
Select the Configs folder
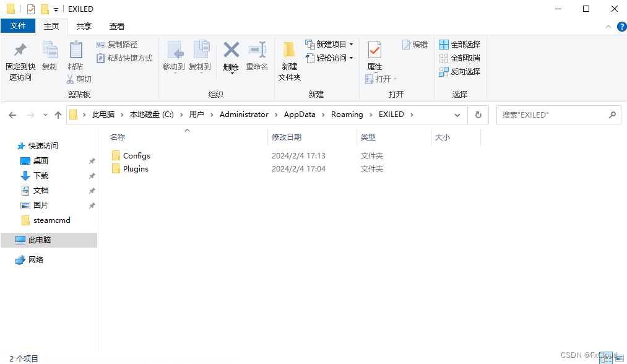(x=131, y=155)
